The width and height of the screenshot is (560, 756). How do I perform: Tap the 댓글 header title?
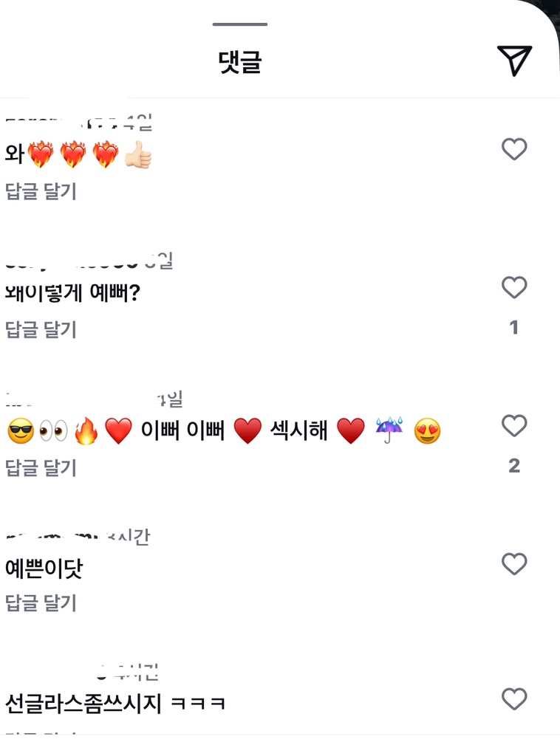(x=240, y=62)
